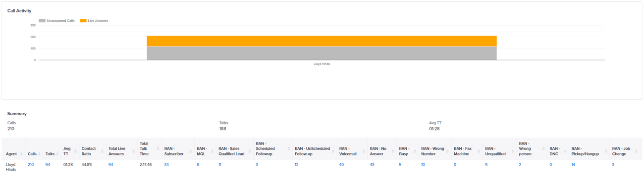Open the 94 talks link
Viewport: 644px width, 186px height.
48,165
